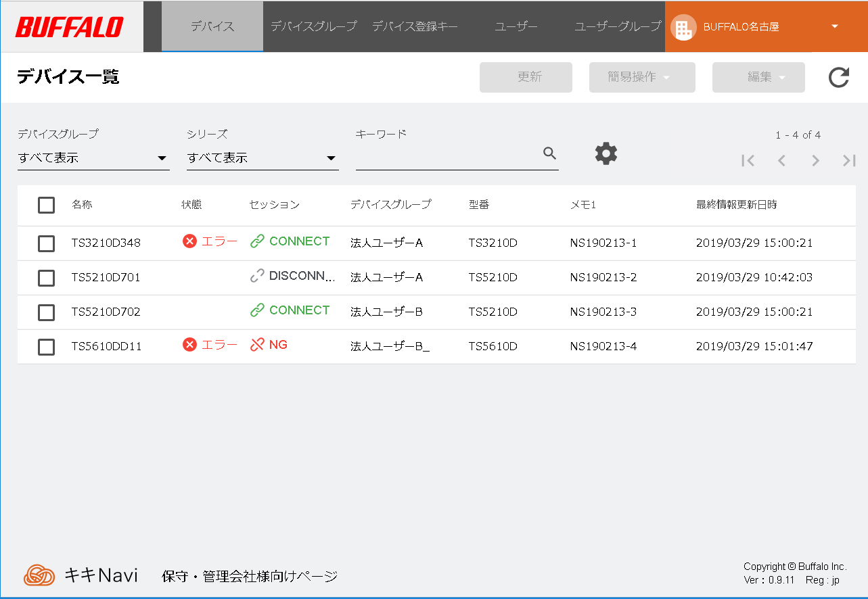Click 保守・管理会社様向けページ footer text
Screen dimensions: 868x599
250,577
